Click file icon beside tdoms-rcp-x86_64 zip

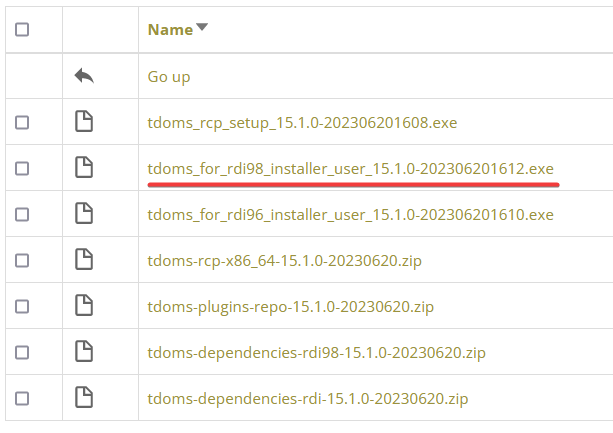pyautogui.click(x=84, y=260)
